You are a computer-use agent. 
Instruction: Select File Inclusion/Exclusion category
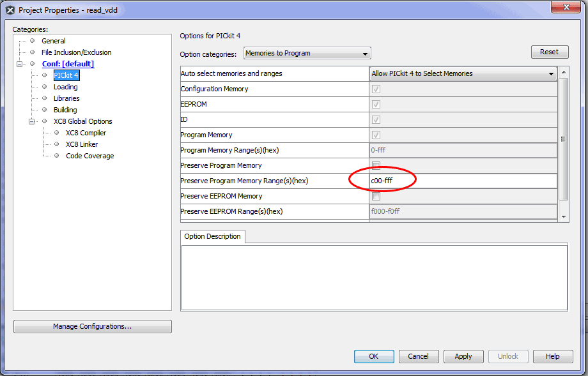[x=77, y=52]
